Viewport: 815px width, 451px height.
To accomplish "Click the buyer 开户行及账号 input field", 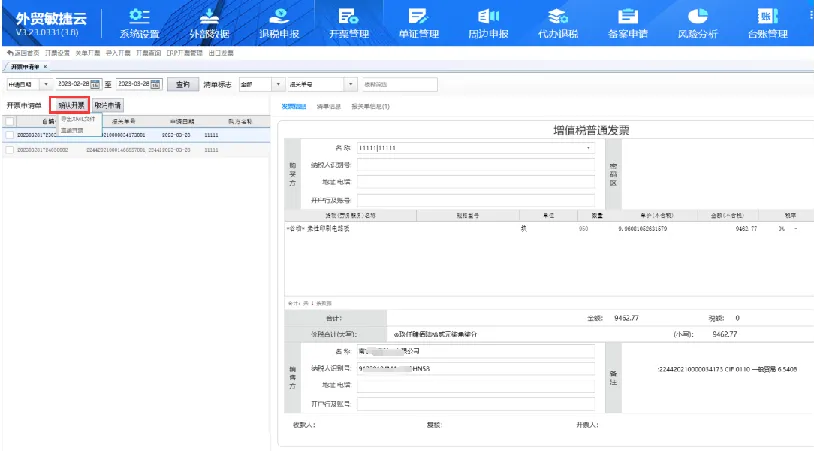I will pyautogui.click(x=476, y=201).
